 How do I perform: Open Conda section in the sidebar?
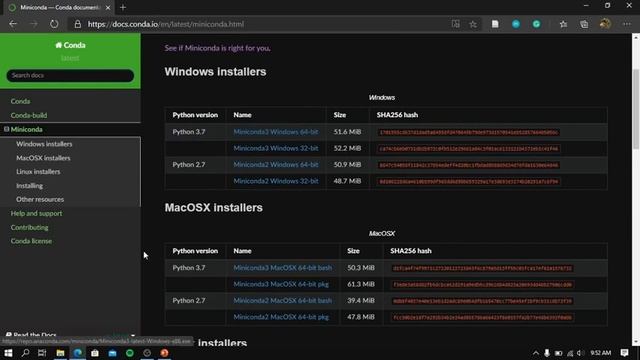point(20,101)
